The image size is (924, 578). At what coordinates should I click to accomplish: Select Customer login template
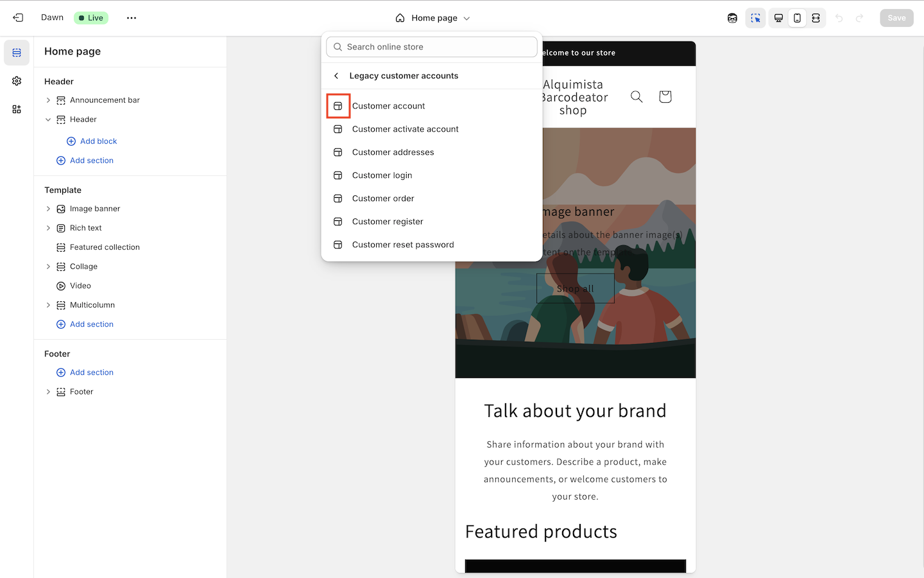tap(382, 175)
